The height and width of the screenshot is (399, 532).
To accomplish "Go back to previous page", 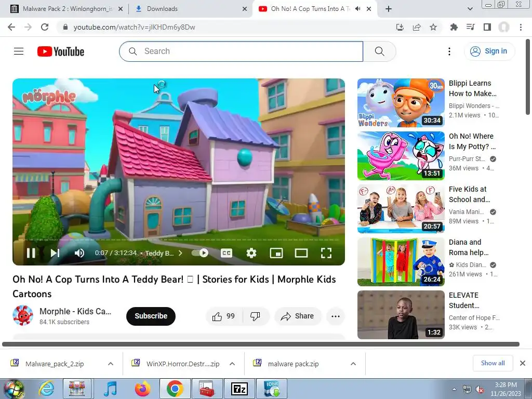I will coord(11,27).
